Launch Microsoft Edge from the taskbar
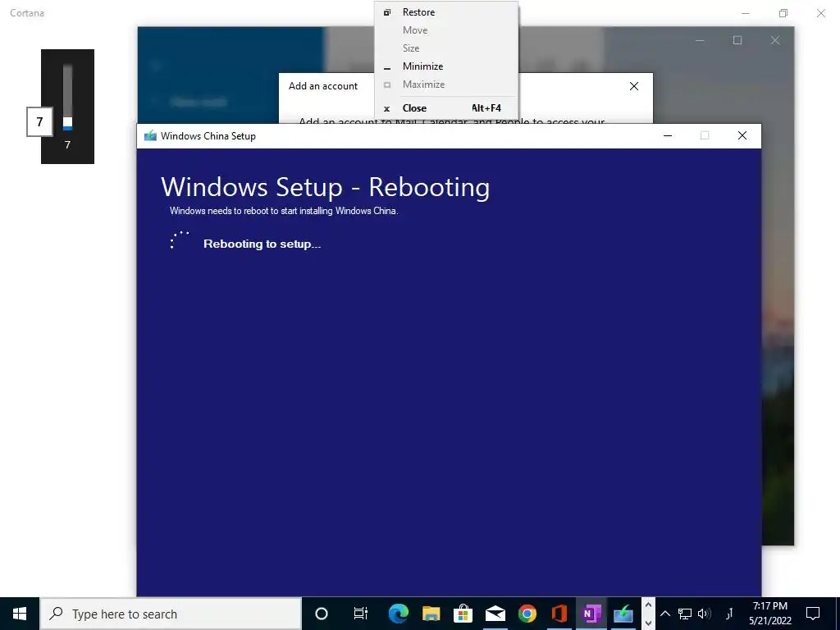The height and width of the screenshot is (630, 840). click(x=399, y=614)
